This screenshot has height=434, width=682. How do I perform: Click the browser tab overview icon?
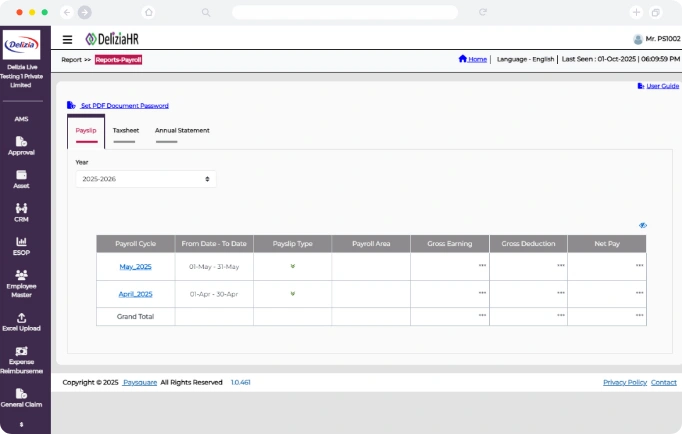(655, 12)
